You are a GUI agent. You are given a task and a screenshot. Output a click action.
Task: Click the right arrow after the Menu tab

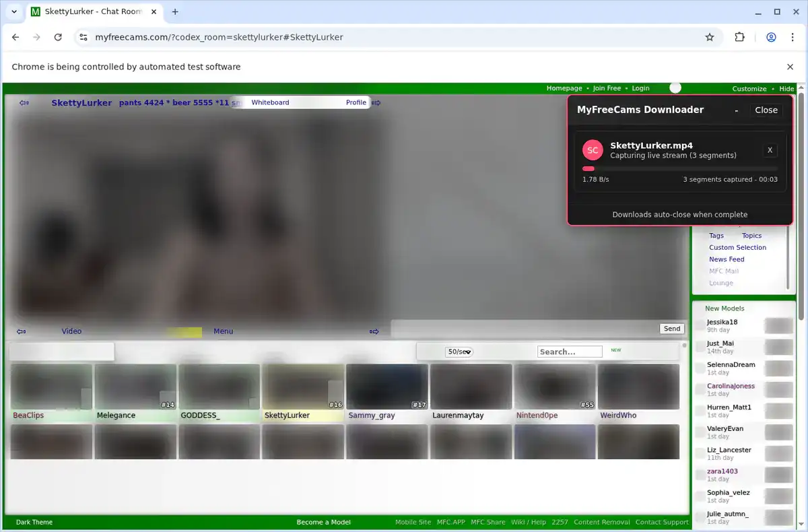pyautogui.click(x=374, y=331)
